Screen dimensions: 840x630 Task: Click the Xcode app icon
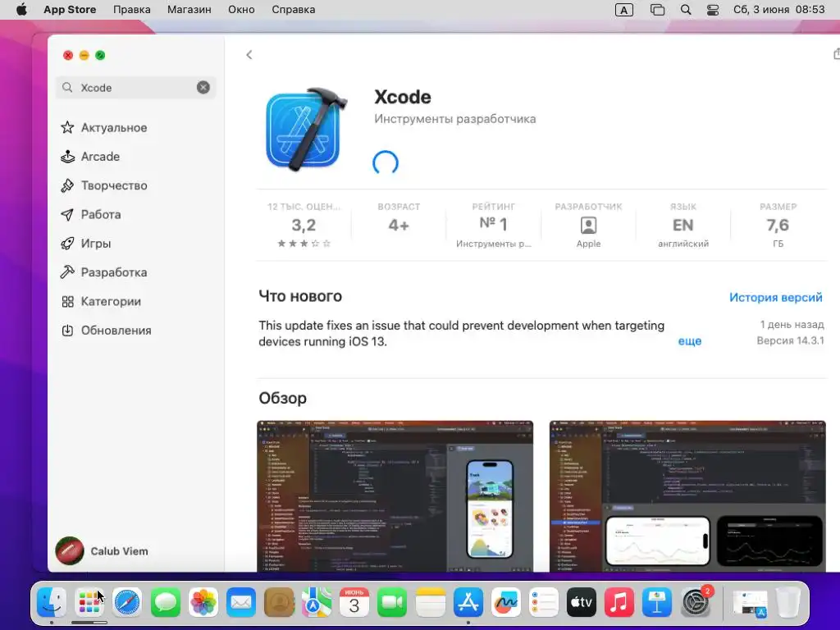click(305, 129)
